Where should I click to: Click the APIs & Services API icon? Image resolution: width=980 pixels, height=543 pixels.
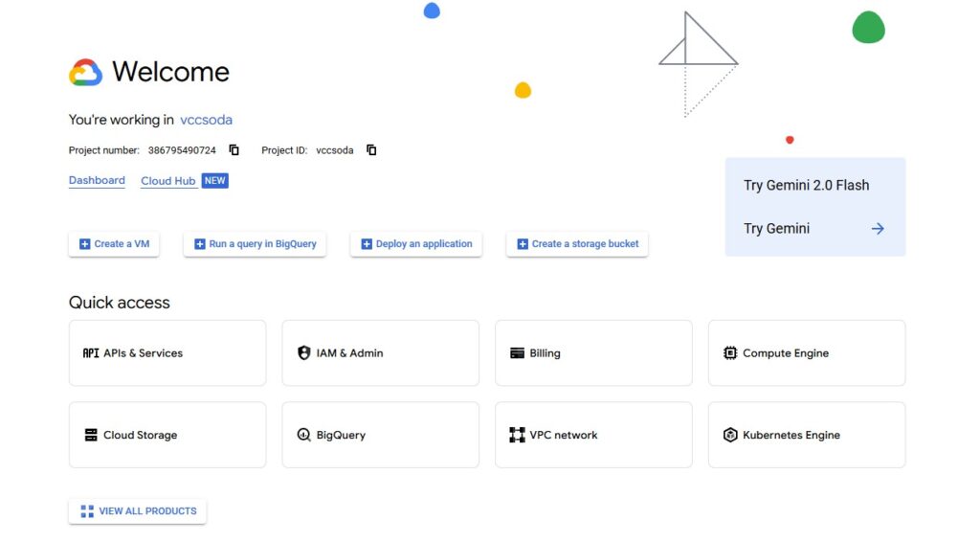coord(91,353)
